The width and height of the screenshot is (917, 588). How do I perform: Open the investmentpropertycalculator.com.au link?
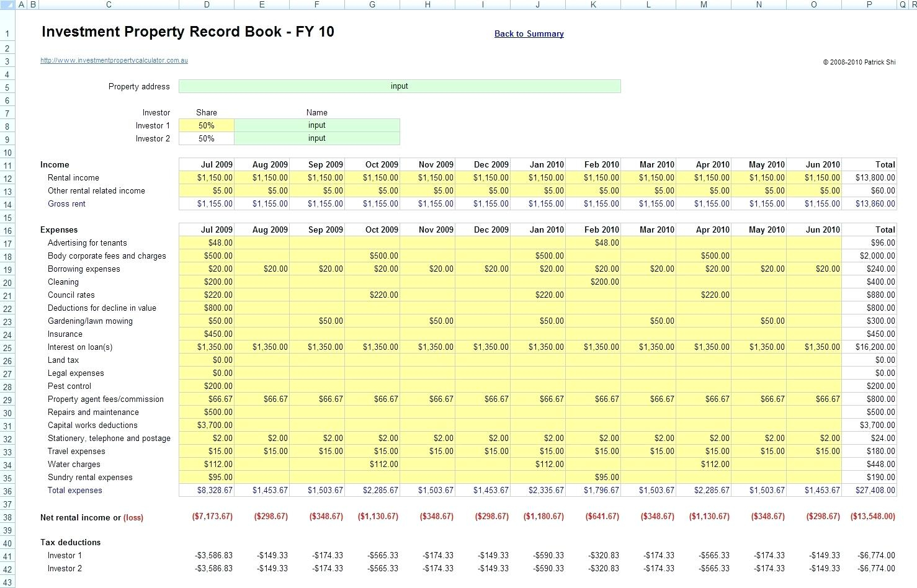coord(114,61)
